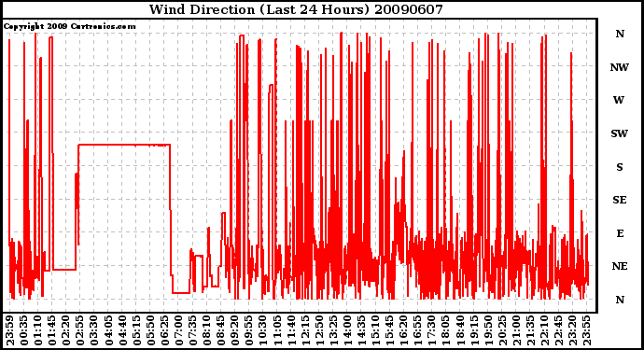
Task: Click the 07:00 time axis label
Action: click(x=178, y=330)
